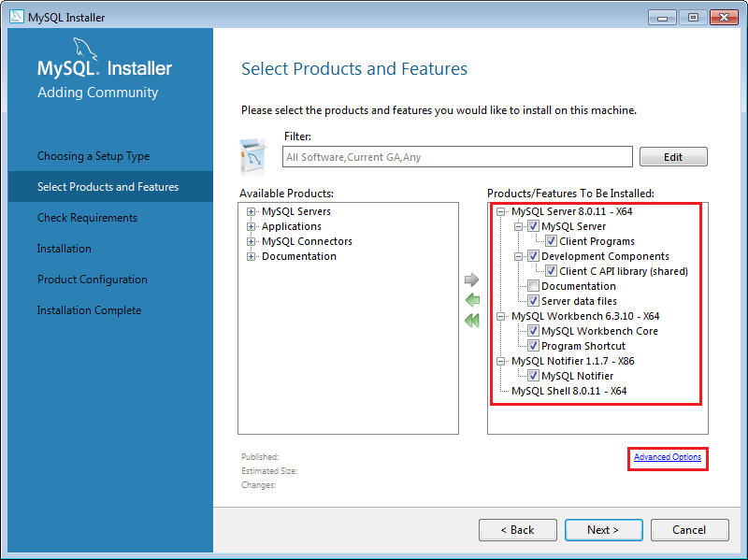Expand the Applications tree node
748x560 pixels.
pos(252,226)
